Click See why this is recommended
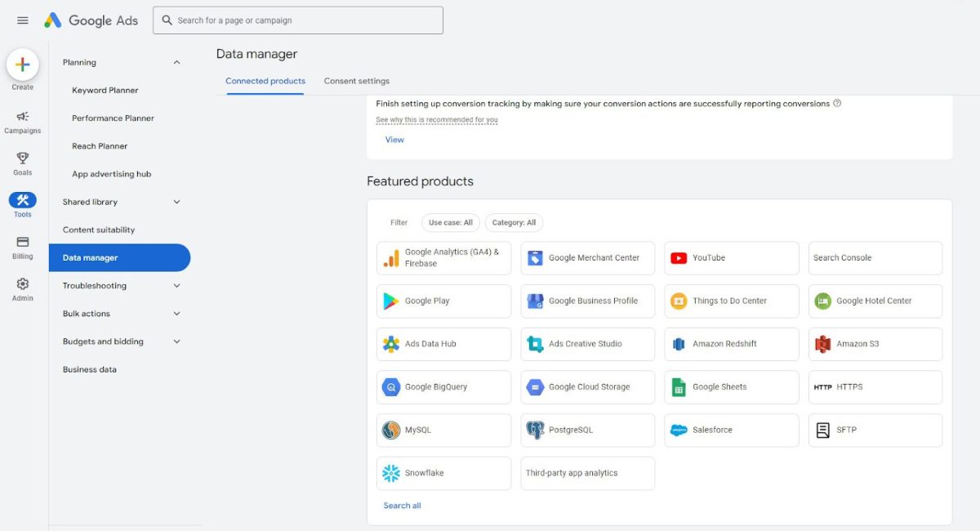The image size is (980, 531). 437,120
